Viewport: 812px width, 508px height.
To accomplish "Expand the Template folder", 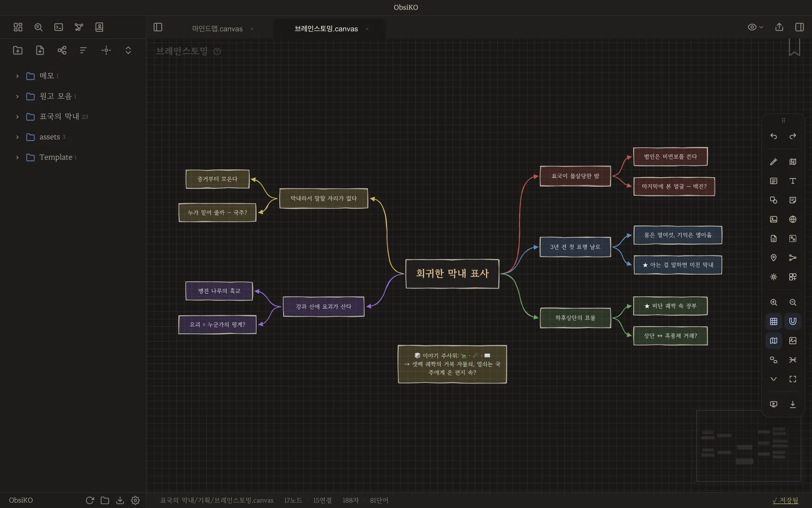I will [x=17, y=157].
